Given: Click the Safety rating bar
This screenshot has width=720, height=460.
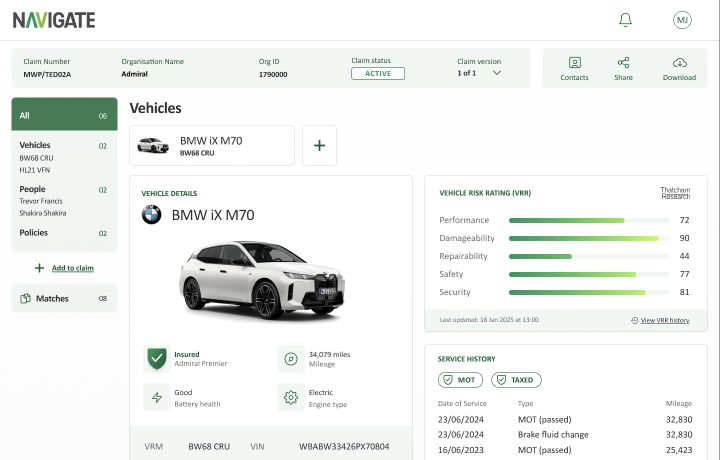Looking at the screenshot, I should pyautogui.click(x=589, y=274).
